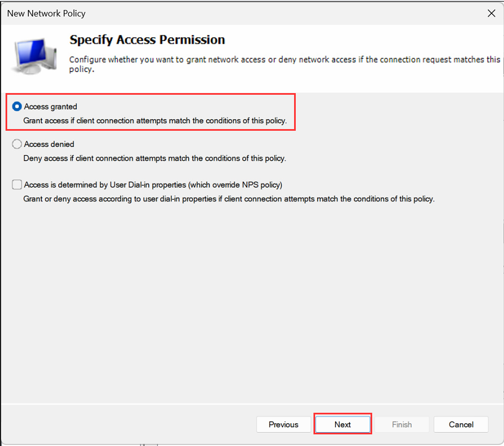This screenshot has width=504, height=446.
Task: Click the Grant access if client connection description
Action: coord(155,121)
